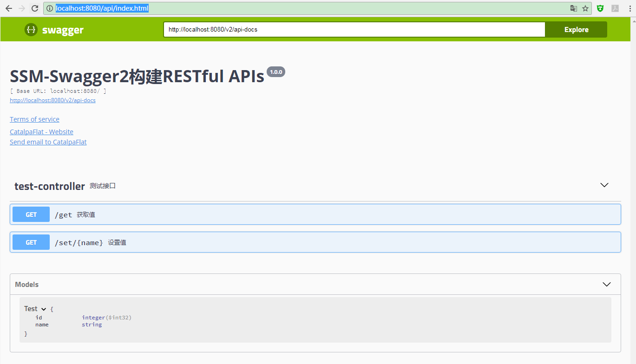Click the PDF extension icon
This screenshot has width=636, height=364.
(615, 8)
